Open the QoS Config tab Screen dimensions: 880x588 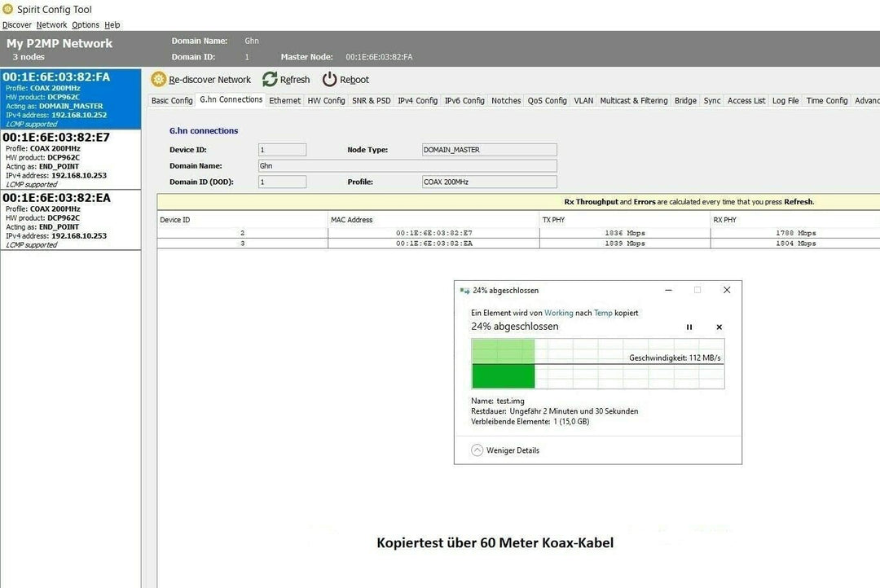[548, 100]
